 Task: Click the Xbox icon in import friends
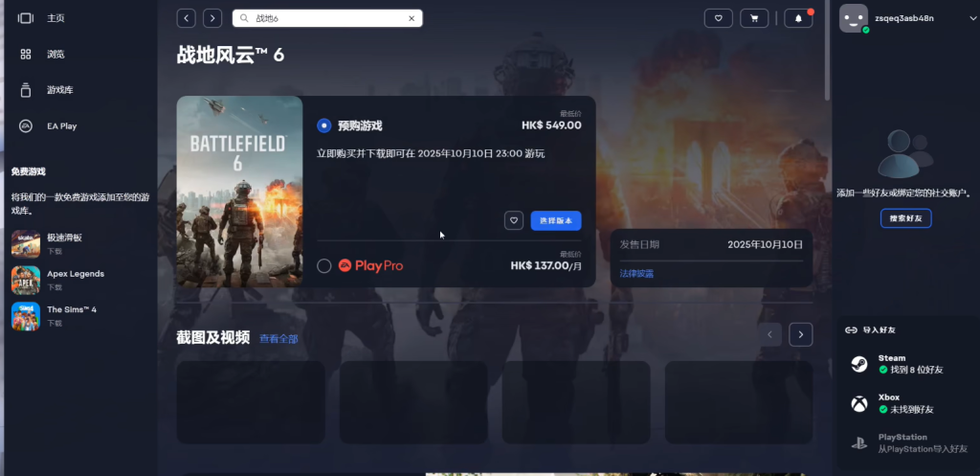pyautogui.click(x=860, y=403)
